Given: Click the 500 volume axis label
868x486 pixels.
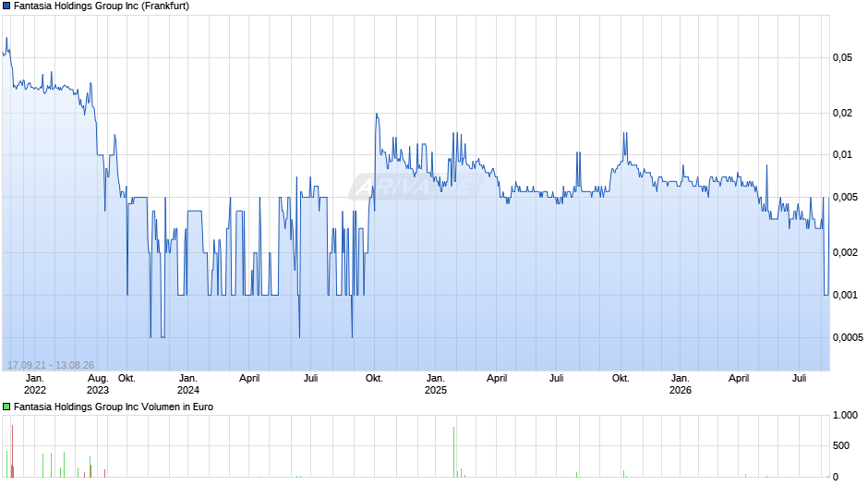Looking at the screenshot, I should point(841,445).
